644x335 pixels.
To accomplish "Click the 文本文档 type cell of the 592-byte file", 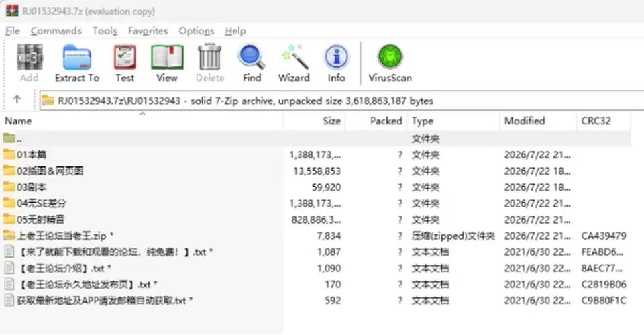I will coord(430,301).
